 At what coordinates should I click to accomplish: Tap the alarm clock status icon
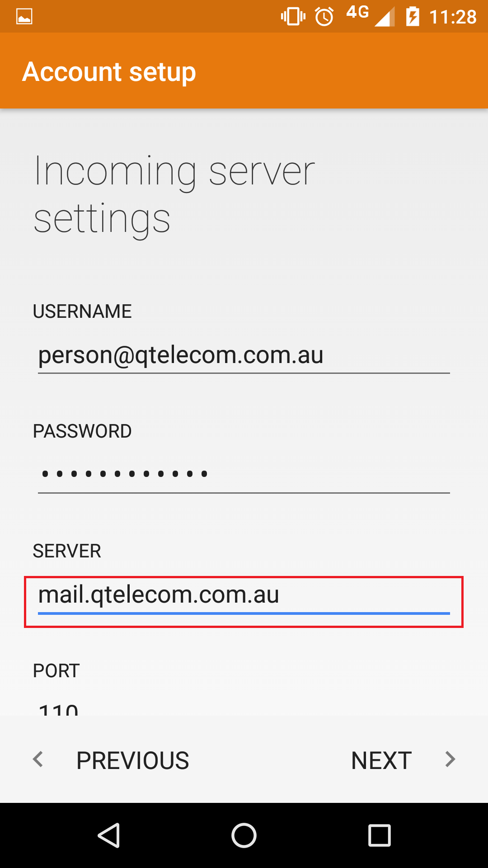(324, 17)
